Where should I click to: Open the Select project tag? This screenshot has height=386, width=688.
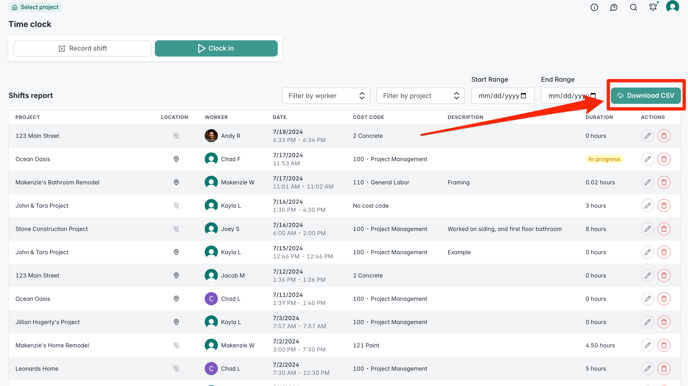(35, 7)
